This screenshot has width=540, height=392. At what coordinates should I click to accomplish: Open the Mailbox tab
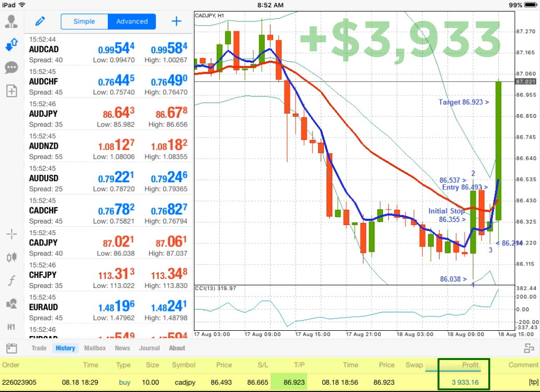pyautogui.click(x=95, y=348)
